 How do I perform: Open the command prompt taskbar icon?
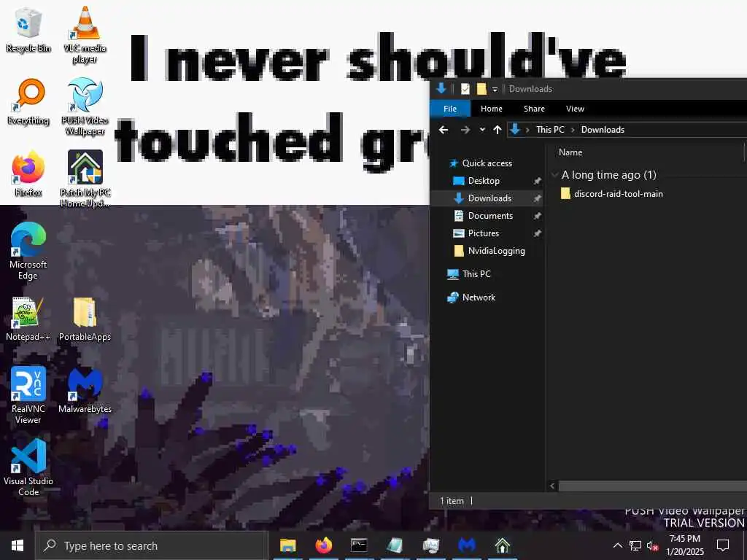[359, 545]
